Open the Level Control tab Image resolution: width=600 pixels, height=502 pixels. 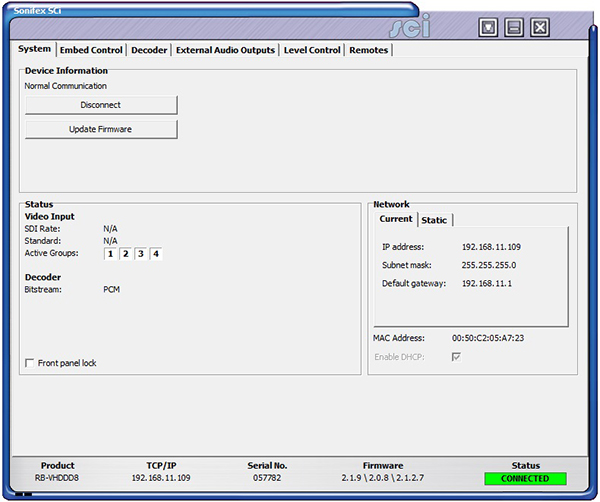coord(312,50)
